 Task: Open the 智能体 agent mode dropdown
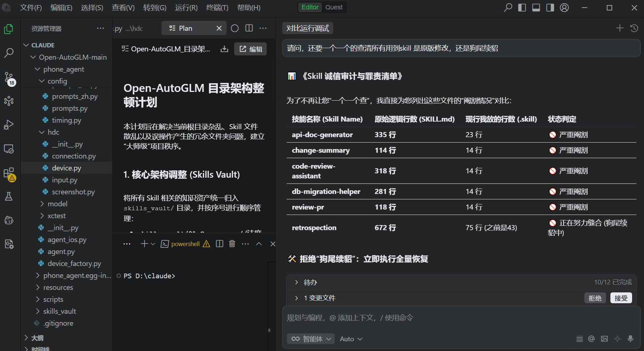tap(311, 339)
